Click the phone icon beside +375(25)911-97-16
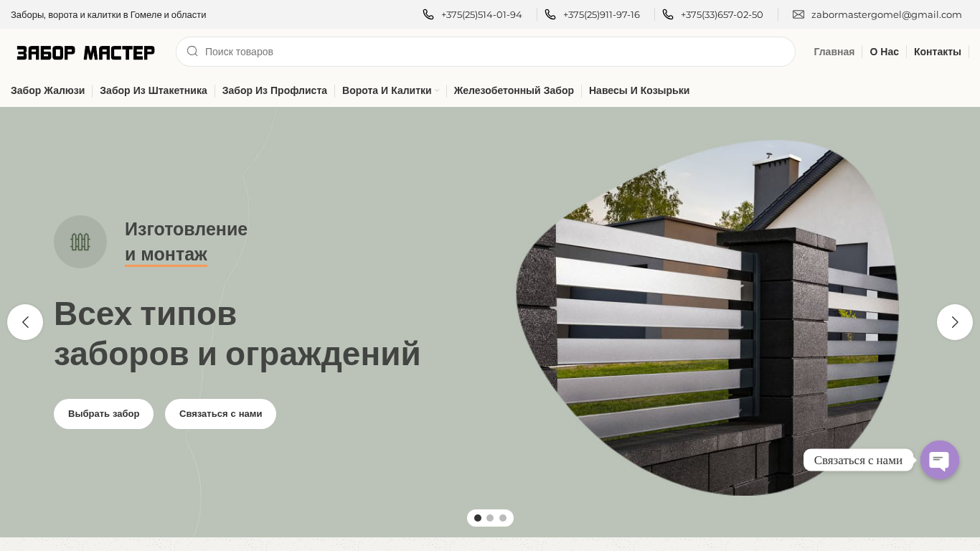Screen dimensions: 980x551 pyautogui.click(x=550, y=14)
